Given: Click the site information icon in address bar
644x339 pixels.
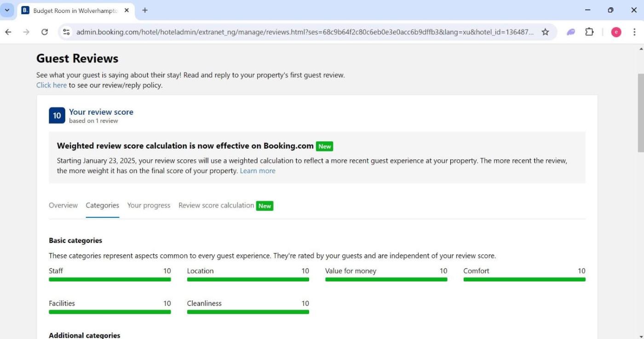Looking at the screenshot, I should 67,32.
